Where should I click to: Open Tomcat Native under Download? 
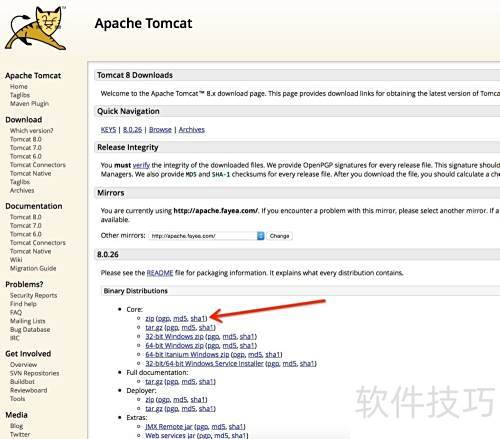[31, 174]
